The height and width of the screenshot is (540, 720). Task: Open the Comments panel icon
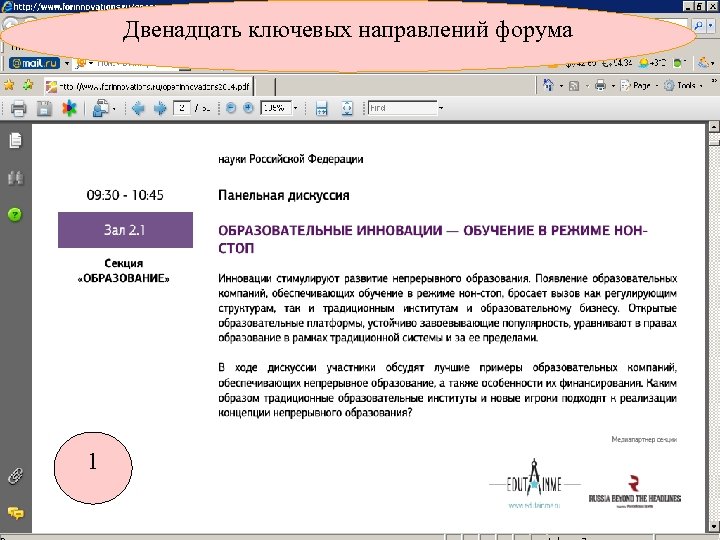point(15,512)
